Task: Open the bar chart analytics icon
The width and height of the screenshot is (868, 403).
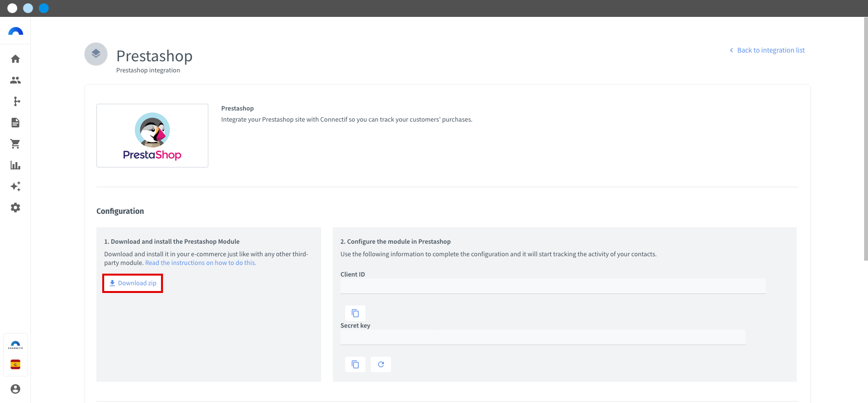Action: [15, 165]
